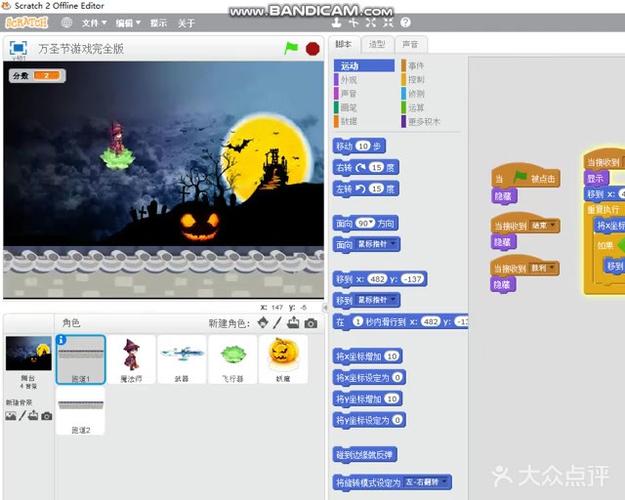Screen dimensions: 625x500
Task: Switch the stage to full screen mode
Action: click(x=18, y=48)
